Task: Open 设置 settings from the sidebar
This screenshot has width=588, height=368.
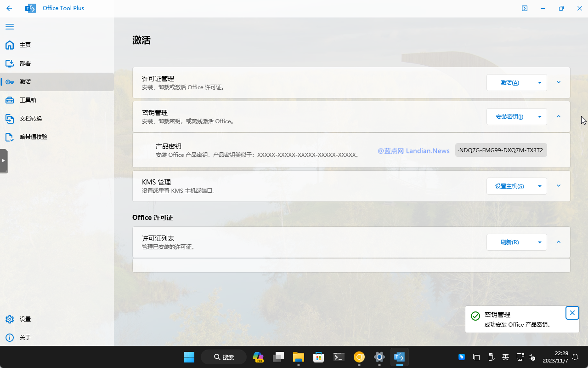Action: [25, 319]
